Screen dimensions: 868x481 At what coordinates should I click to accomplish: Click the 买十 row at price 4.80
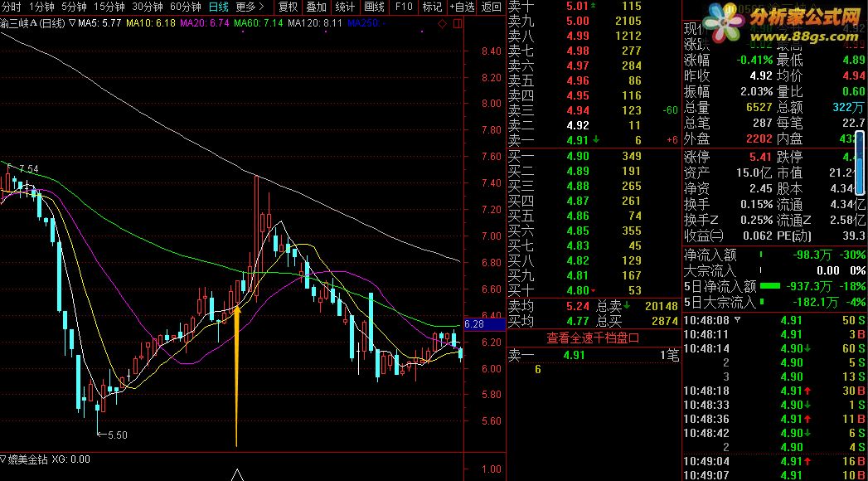(x=594, y=290)
